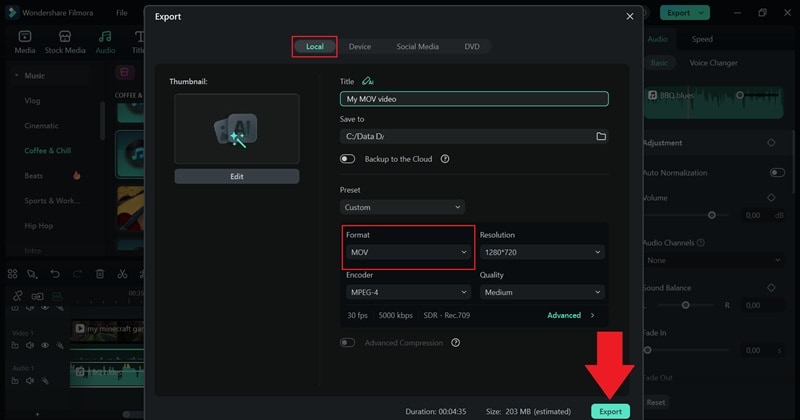The width and height of the screenshot is (800, 420).
Task: Adjust the Fade In slider handle
Action: click(648, 350)
